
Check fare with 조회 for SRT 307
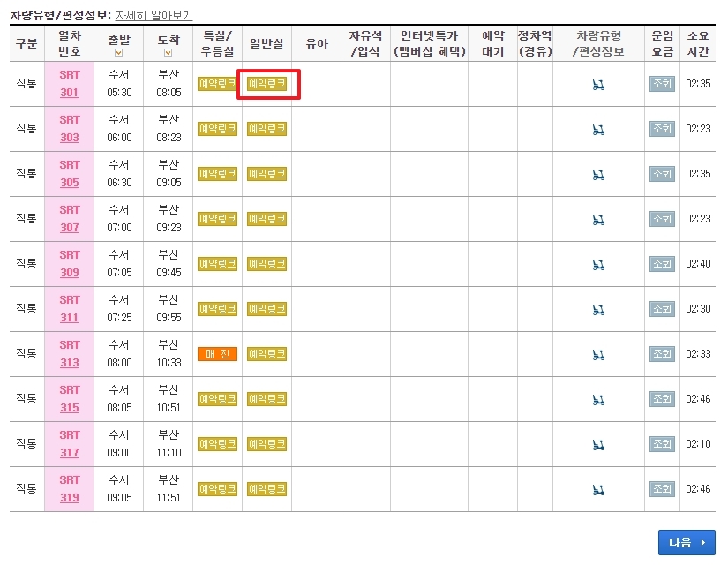pyautogui.click(x=662, y=219)
